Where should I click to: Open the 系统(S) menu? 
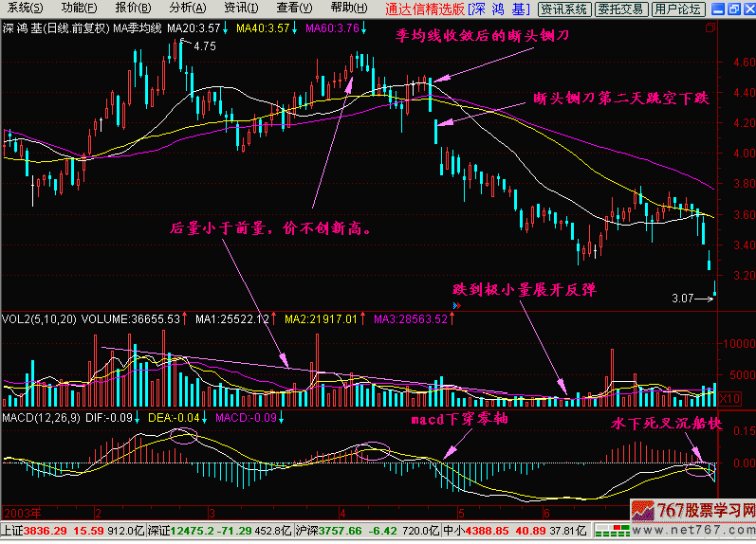click(x=27, y=8)
